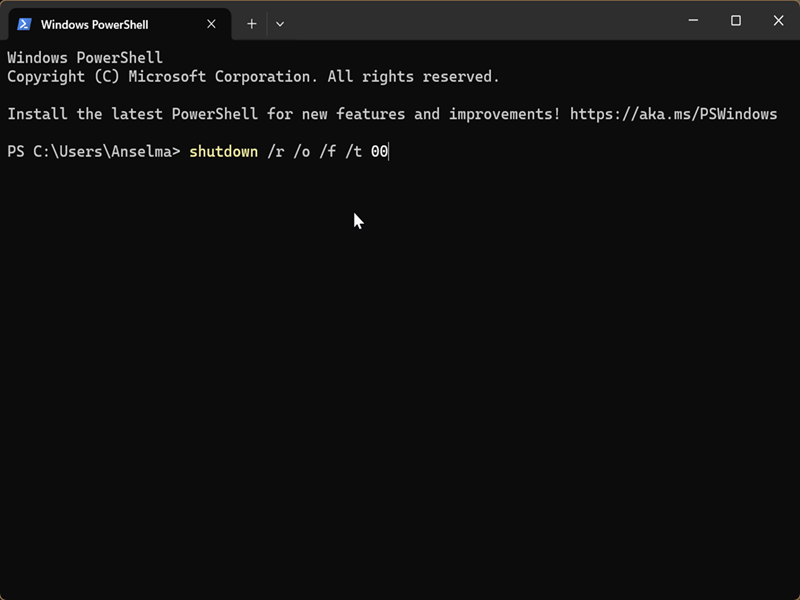Click the 00 timeout value
800x600 pixels.
(379, 152)
